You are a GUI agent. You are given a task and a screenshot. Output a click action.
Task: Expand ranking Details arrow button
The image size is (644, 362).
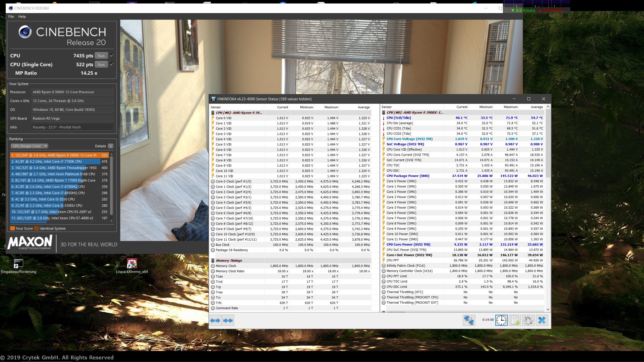pyautogui.click(x=111, y=146)
